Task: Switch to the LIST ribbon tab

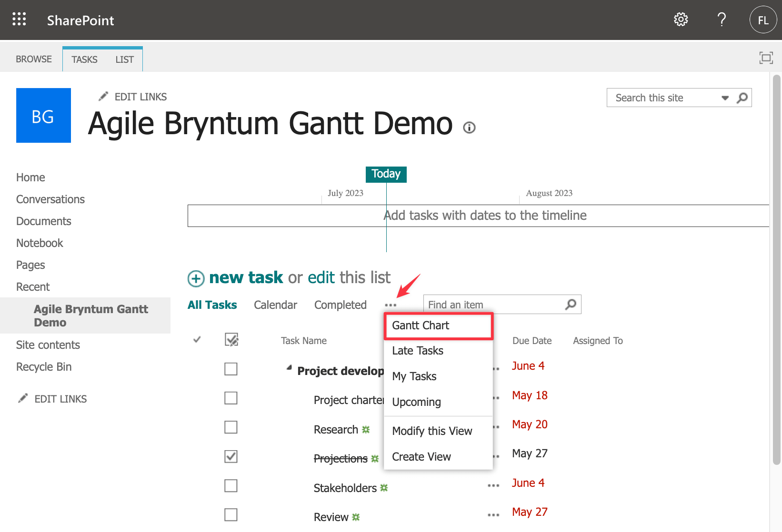Action: (x=124, y=59)
